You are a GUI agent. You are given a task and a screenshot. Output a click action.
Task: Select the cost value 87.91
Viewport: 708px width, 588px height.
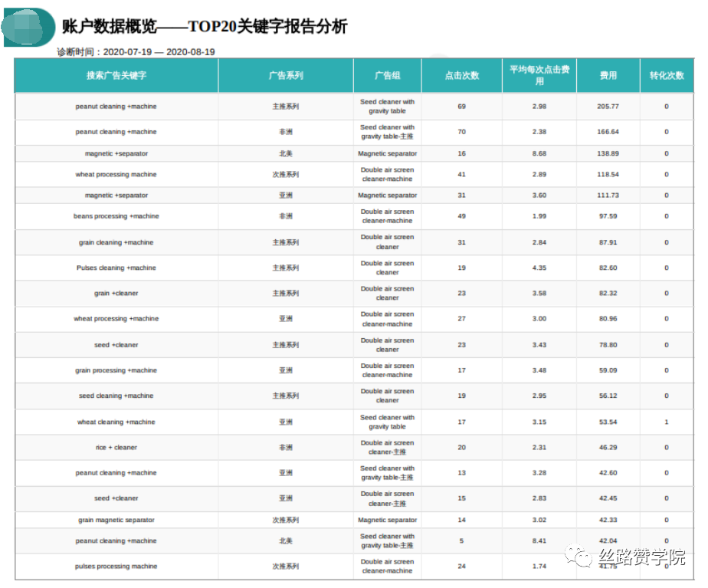(x=608, y=242)
